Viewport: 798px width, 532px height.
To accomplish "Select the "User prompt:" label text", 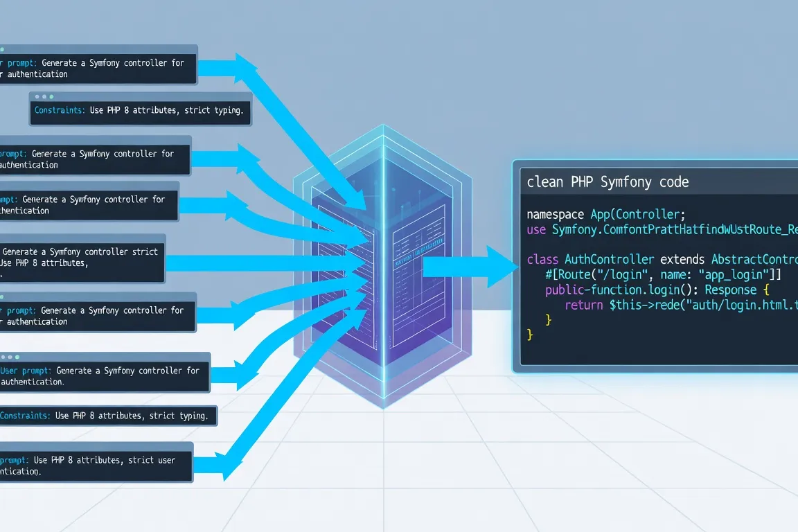I will (26, 371).
